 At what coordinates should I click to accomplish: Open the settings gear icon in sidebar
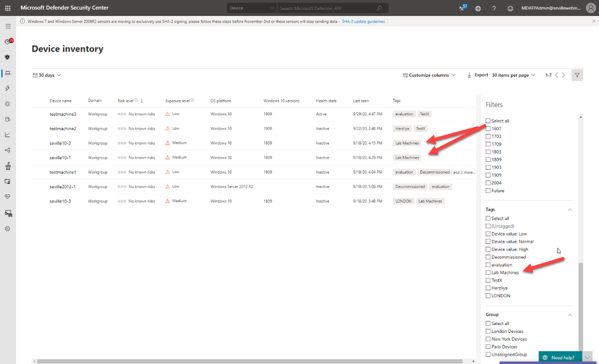click(x=7, y=228)
